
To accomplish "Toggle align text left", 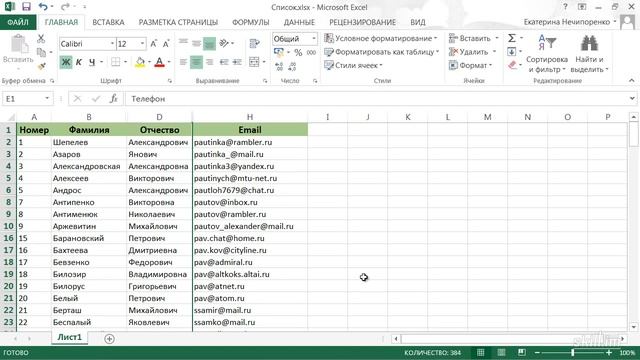I will tap(183, 62).
